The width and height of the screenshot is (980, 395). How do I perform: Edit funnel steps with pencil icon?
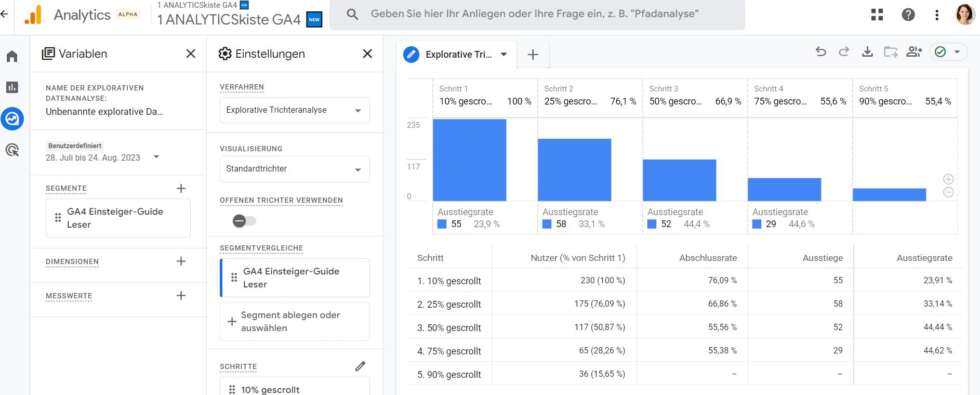[360, 366]
